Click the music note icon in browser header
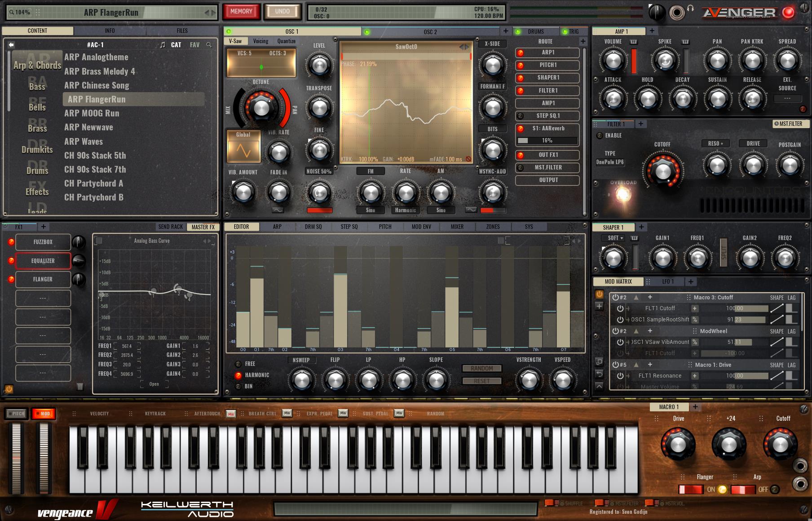The width and height of the screenshot is (812, 521). click(x=163, y=45)
